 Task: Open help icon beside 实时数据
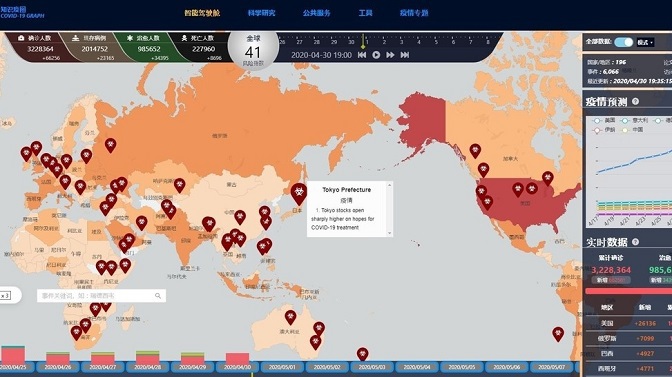tap(635, 242)
